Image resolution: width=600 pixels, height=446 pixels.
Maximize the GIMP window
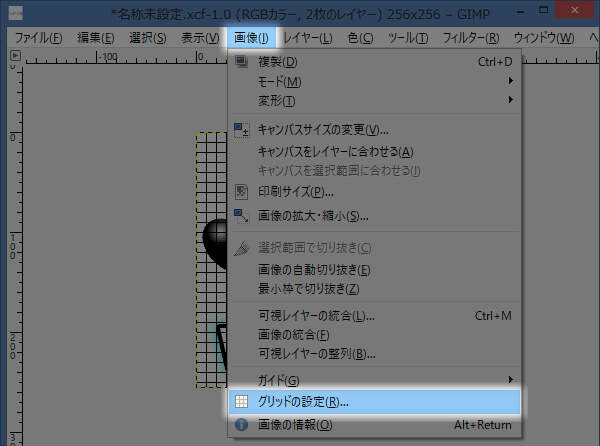click(543, 10)
